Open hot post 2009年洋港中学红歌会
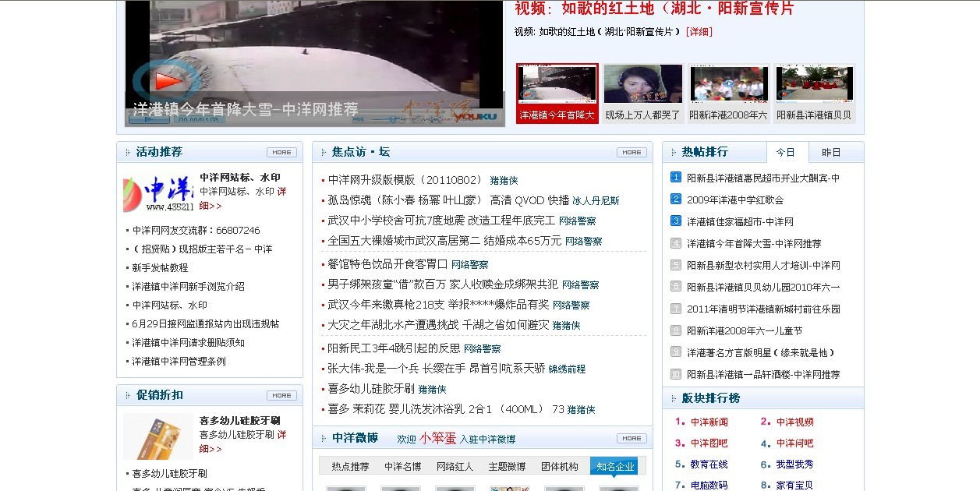This screenshot has height=491, width=980. [735, 200]
